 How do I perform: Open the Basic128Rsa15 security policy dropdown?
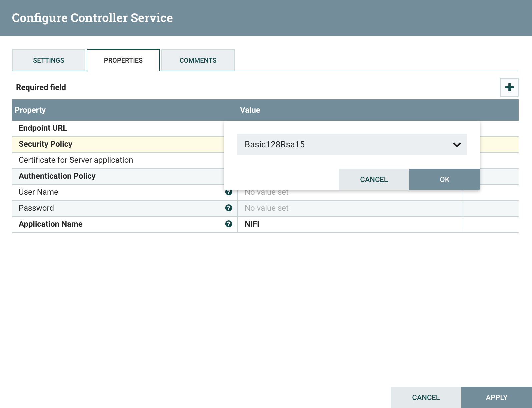click(x=352, y=145)
